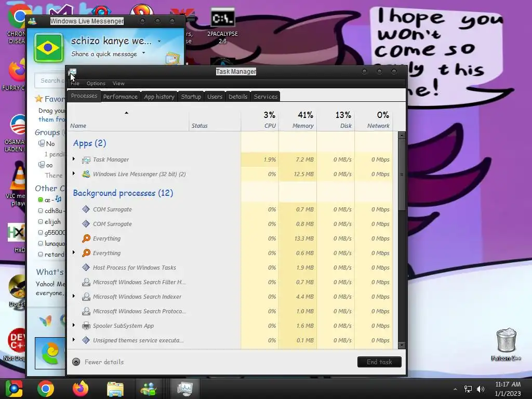
Task: Select the Users tab
Action: coord(215,97)
